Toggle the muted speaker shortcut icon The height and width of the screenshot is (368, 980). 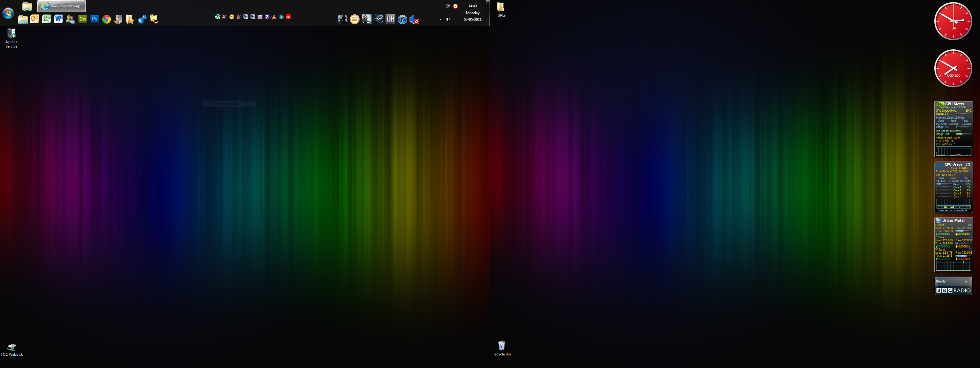(x=414, y=20)
